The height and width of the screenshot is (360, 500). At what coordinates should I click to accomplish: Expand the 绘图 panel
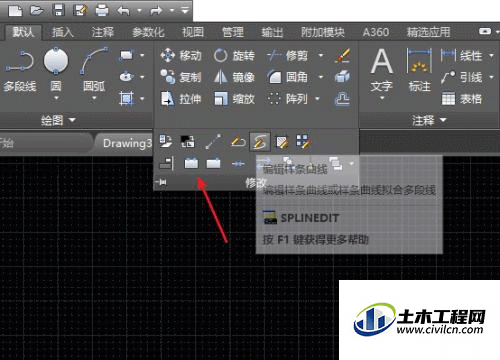[58, 120]
